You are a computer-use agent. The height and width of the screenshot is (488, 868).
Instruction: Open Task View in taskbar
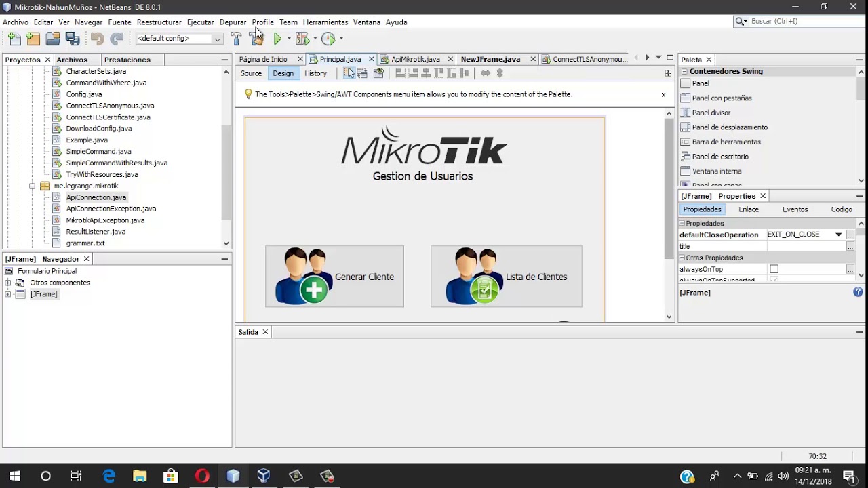pos(76,476)
